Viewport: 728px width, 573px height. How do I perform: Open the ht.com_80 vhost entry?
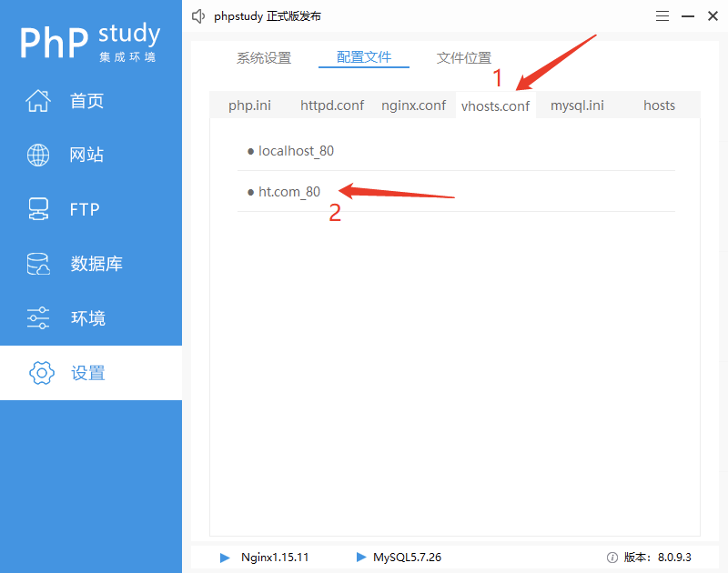(x=456, y=192)
